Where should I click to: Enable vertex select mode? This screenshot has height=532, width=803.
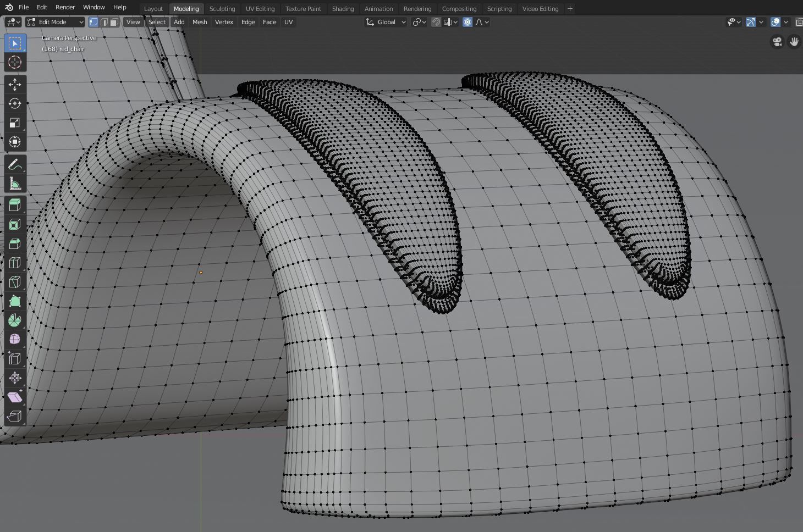click(x=94, y=22)
